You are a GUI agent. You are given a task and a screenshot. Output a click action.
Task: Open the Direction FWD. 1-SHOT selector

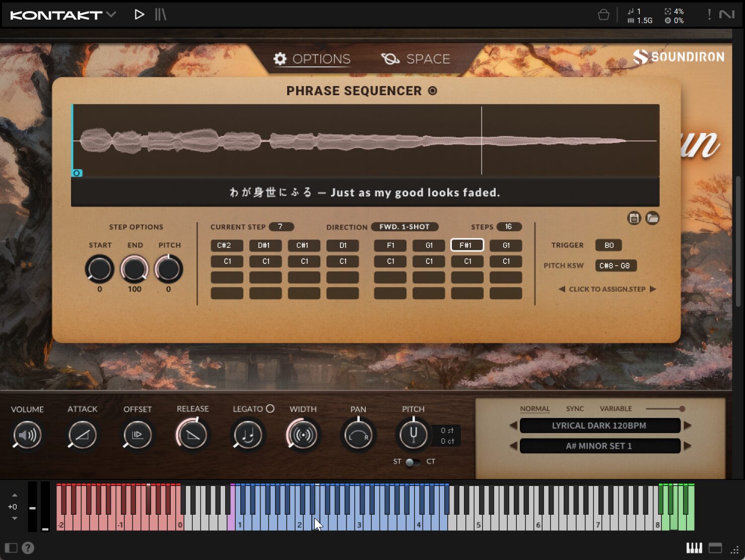[x=404, y=227]
